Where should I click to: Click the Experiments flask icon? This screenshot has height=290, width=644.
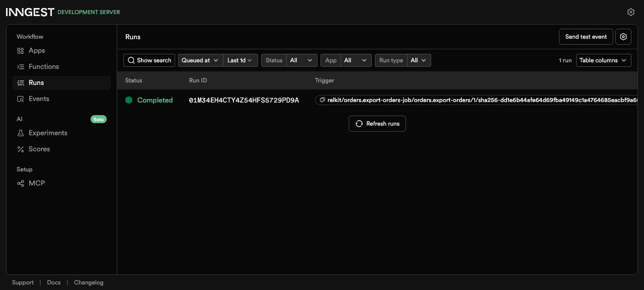point(21,133)
